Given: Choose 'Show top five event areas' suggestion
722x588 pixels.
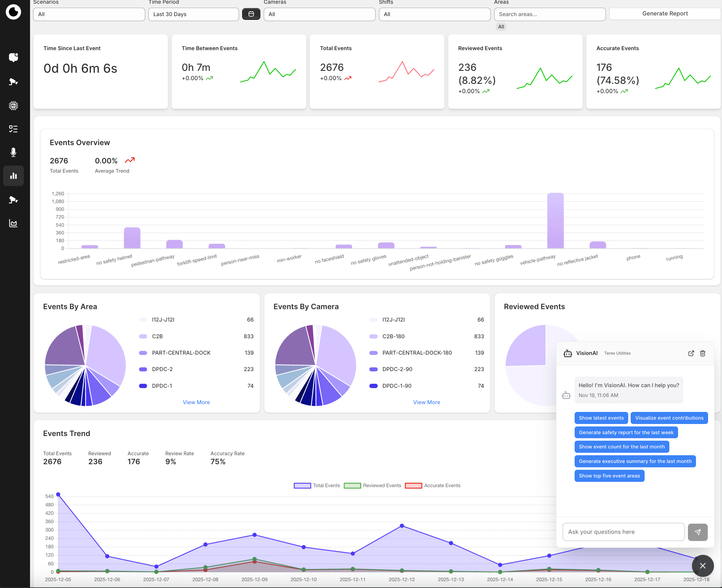Looking at the screenshot, I should [x=609, y=476].
